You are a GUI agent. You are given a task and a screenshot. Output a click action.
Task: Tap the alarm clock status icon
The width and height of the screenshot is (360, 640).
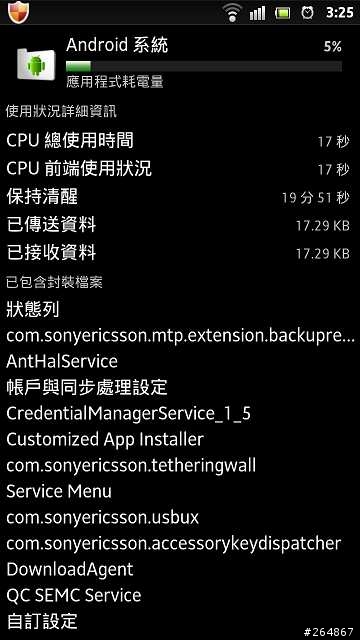point(307,13)
